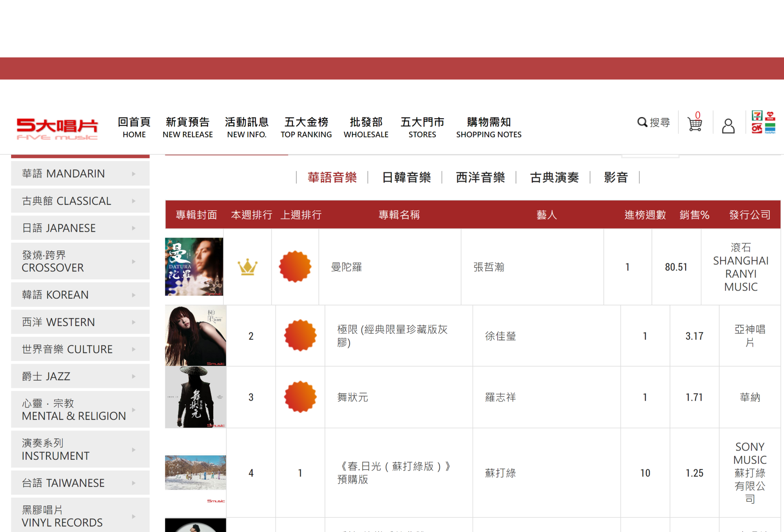Click the search magnifier icon
This screenshot has width=784, height=532.
(642, 122)
